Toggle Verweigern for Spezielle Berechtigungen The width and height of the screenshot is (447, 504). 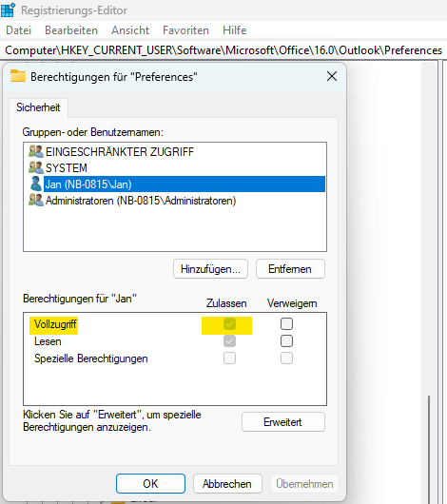click(286, 359)
